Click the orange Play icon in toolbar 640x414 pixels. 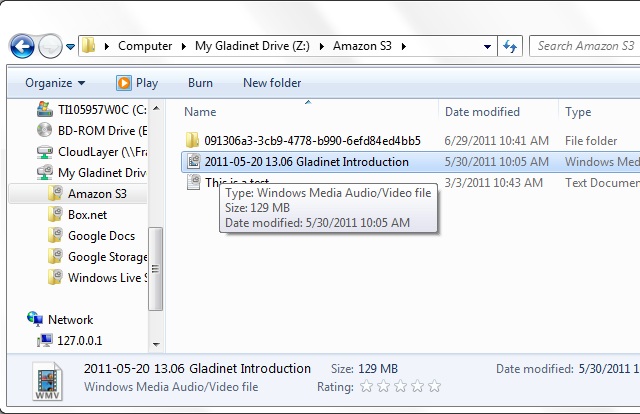[124, 83]
